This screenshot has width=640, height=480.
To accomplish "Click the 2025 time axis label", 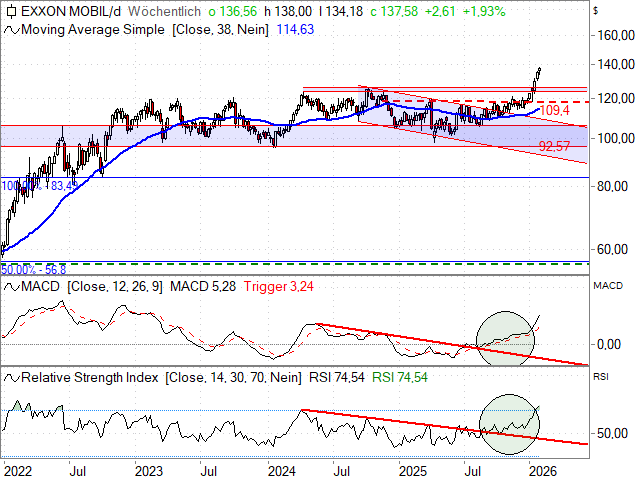I will 413,472.
